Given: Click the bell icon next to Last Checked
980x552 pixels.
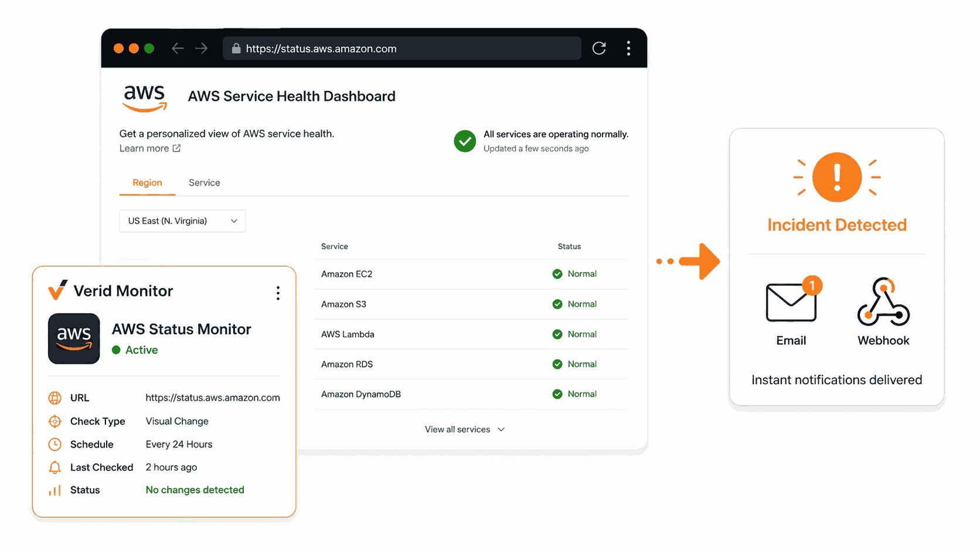Looking at the screenshot, I should click(x=55, y=468).
